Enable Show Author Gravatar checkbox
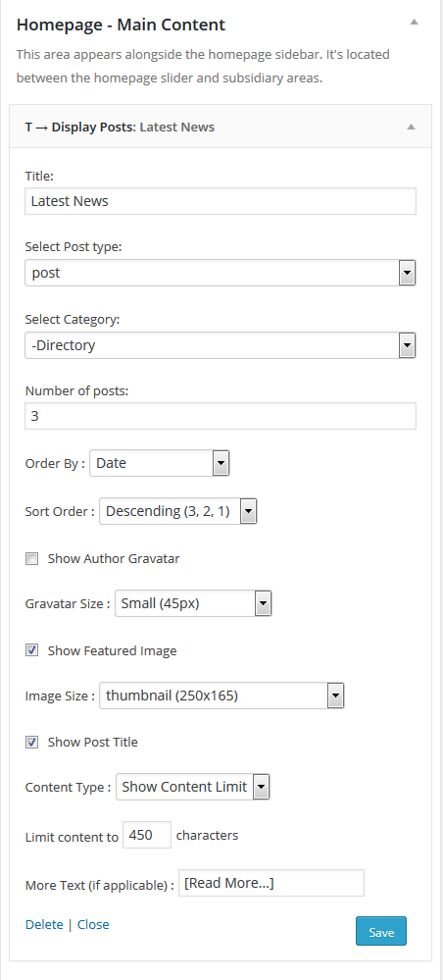Image resolution: width=443 pixels, height=980 pixels. click(32, 559)
